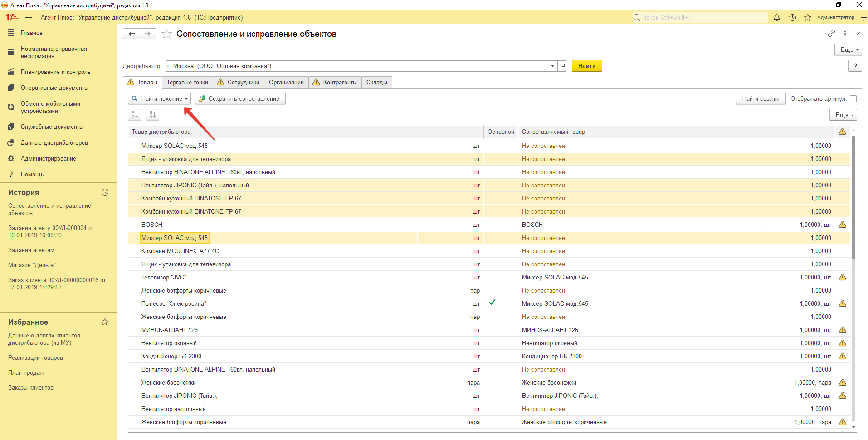
Task: Open the history clock in the title bar
Action: pos(792,17)
